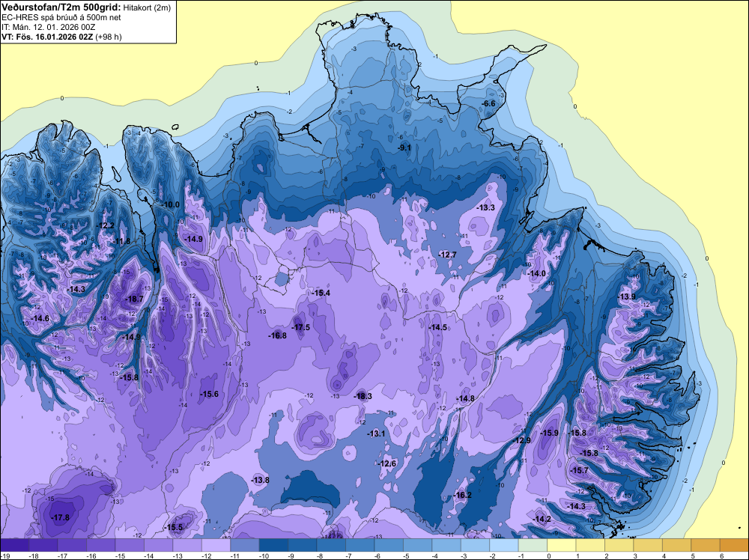The width and height of the screenshot is (749, 560).
Task: Click the '(+98 h)' forecast offset text
Action: pyautogui.click(x=109, y=37)
